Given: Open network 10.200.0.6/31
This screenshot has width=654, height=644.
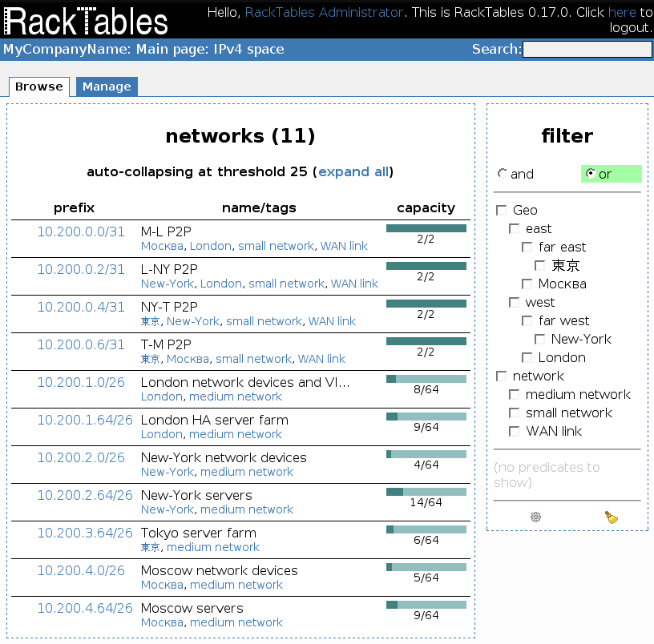Looking at the screenshot, I should [81, 344].
